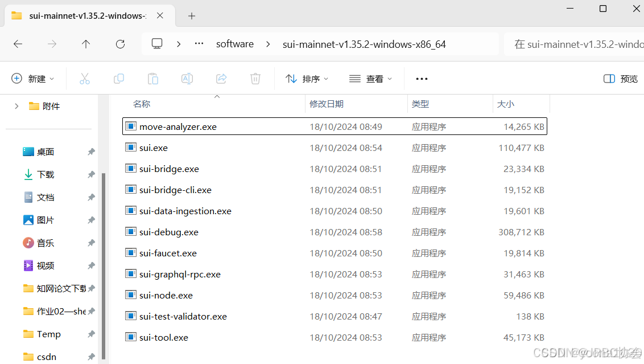The image size is (644, 364).
Task: Close the sui-mainnet tab
Action: (x=160, y=15)
